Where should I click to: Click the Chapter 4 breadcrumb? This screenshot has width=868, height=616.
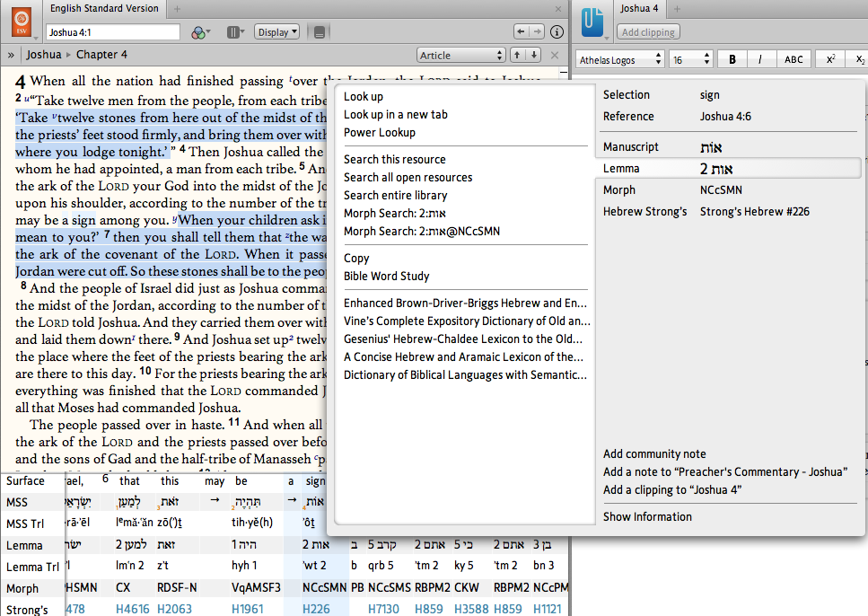coord(101,54)
